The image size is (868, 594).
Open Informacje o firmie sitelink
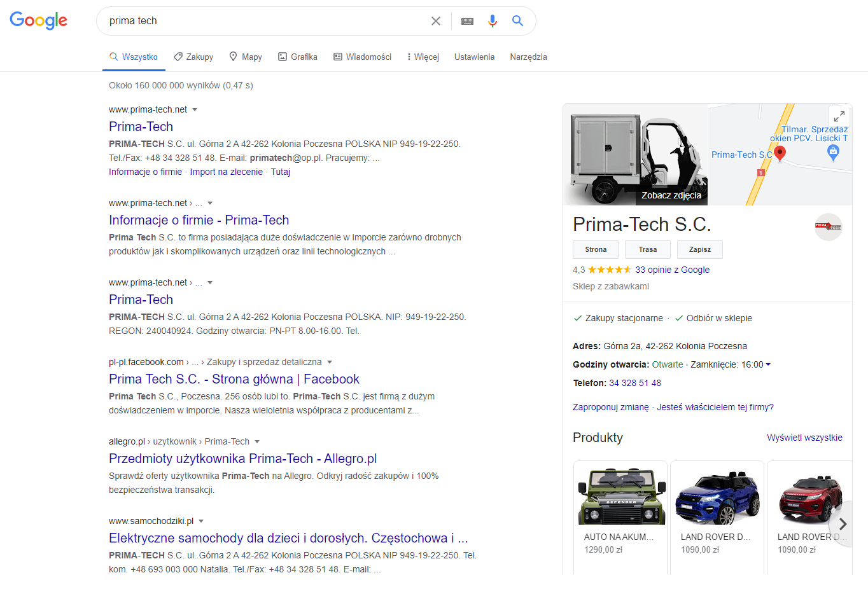click(x=145, y=172)
